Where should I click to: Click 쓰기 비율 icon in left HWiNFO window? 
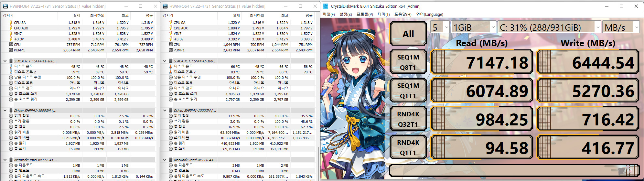pos(11,138)
